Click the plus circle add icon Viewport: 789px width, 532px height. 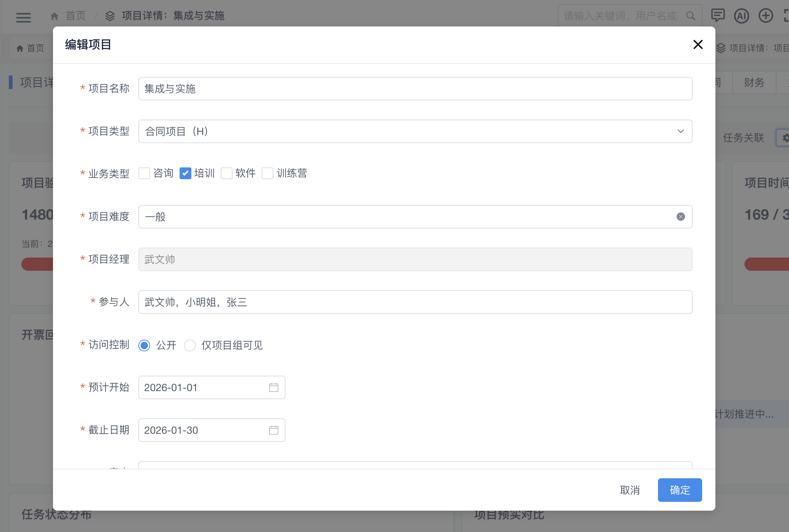click(766, 15)
